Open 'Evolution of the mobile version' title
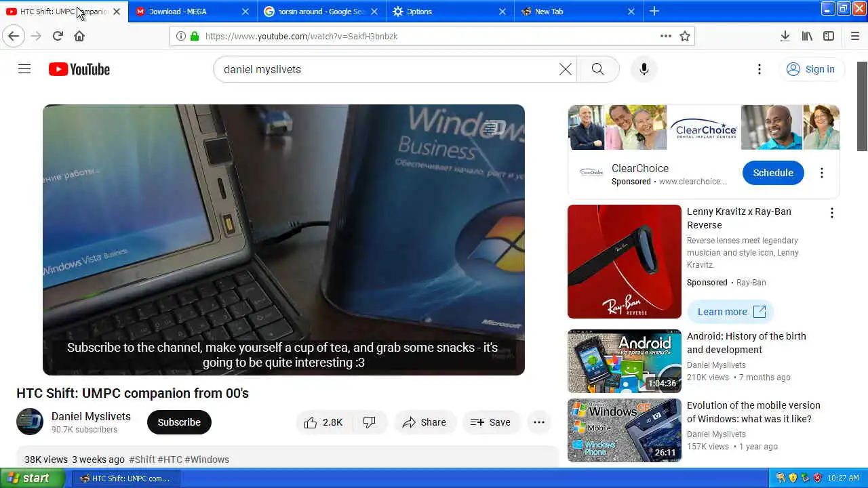This screenshot has width=868, height=488. (753, 412)
